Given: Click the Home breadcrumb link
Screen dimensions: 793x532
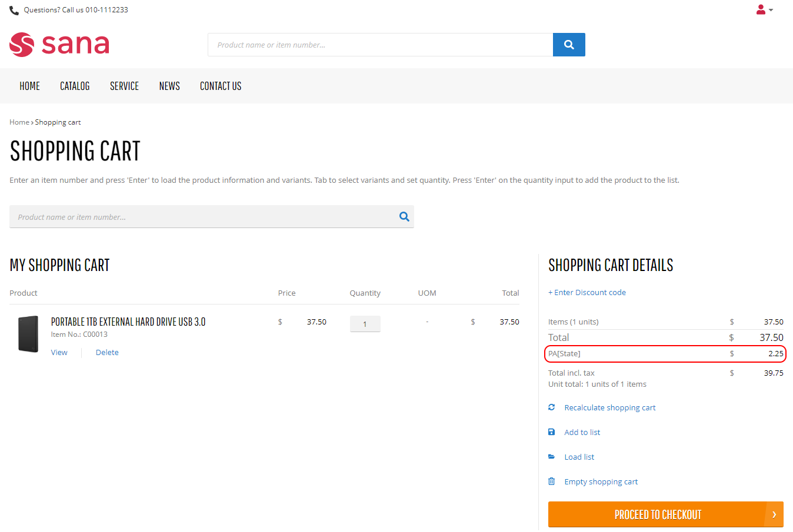Looking at the screenshot, I should click(19, 122).
